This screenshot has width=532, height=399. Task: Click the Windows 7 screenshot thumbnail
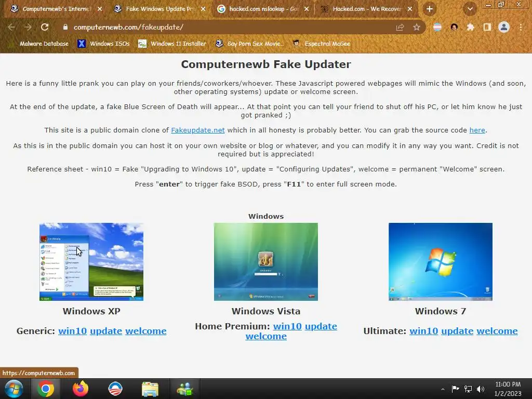(x=441, y=262)
